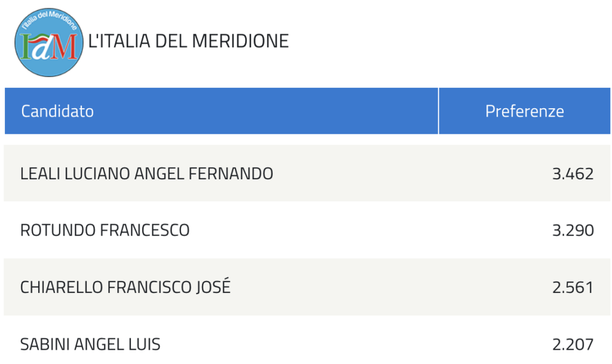Click the 2.207 preference value
Image resolution: width=612 pixels, height=364 pixels.
573,344
